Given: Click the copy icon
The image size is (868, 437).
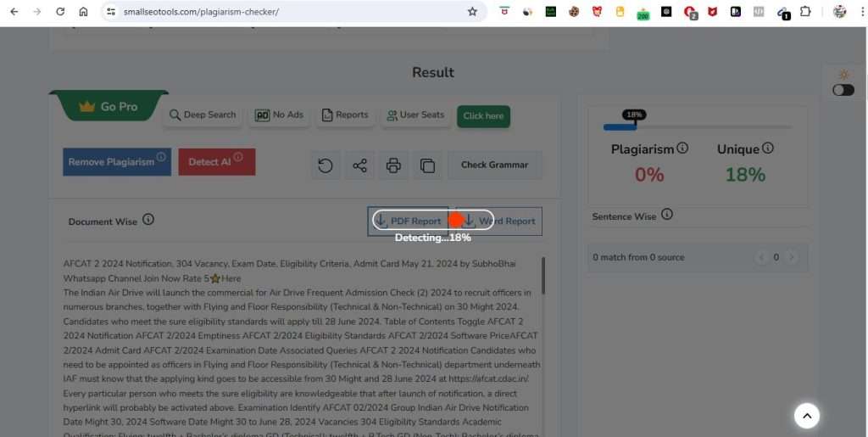Looking at the screenshot, I should click(x=427, y=165).
